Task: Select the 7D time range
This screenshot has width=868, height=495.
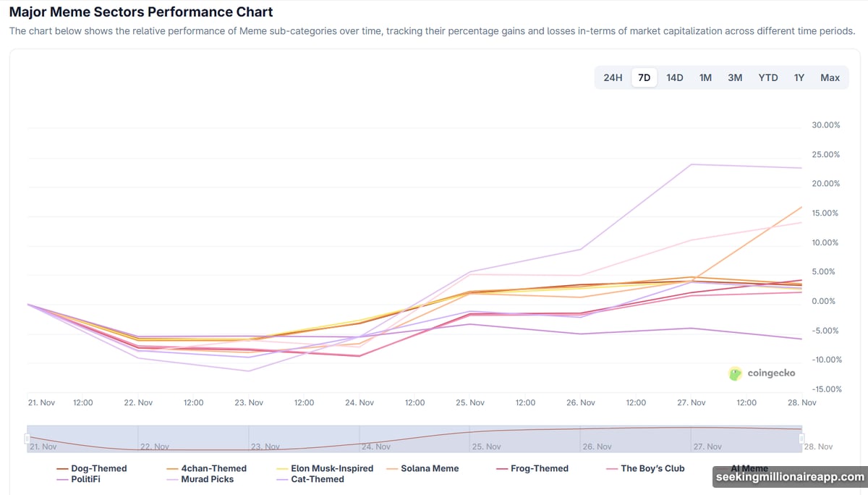Action: (x=644, y=77)
